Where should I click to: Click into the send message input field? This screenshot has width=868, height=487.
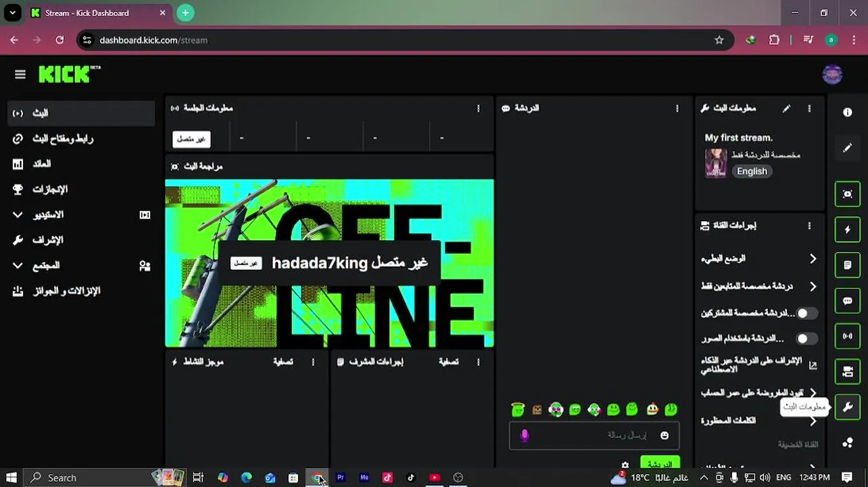pyautogui.click(x=594, y=436)
